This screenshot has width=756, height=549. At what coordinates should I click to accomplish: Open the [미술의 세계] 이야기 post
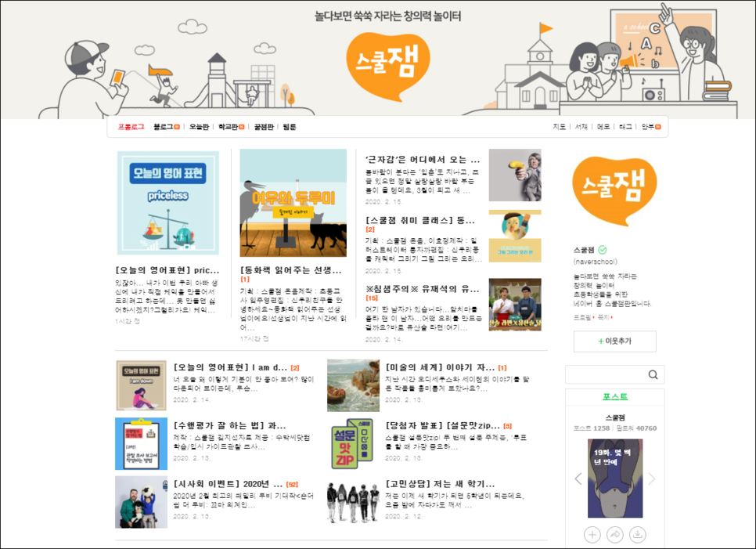[440, 367]
